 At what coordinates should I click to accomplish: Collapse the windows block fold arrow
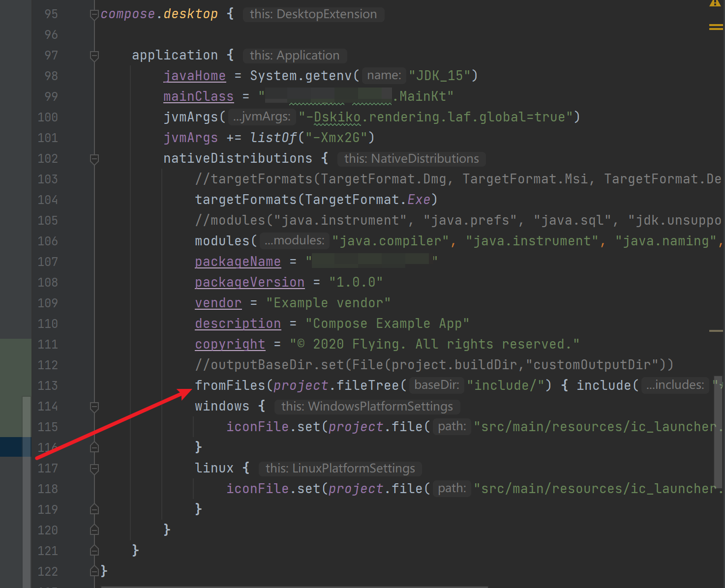click(94, 406)
